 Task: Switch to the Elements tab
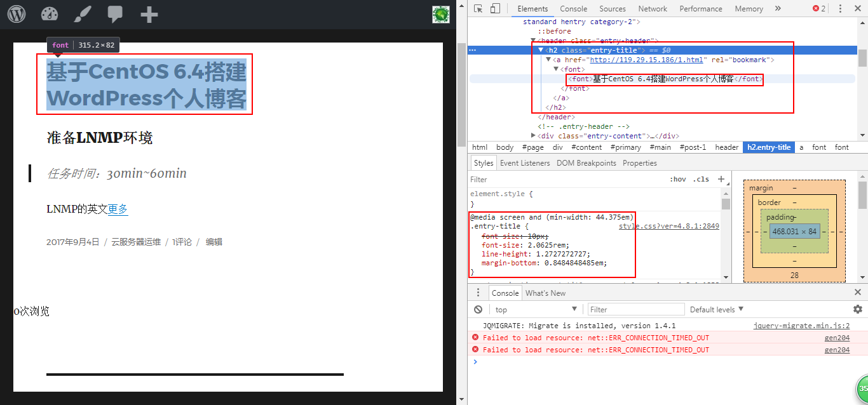[532, 9]
